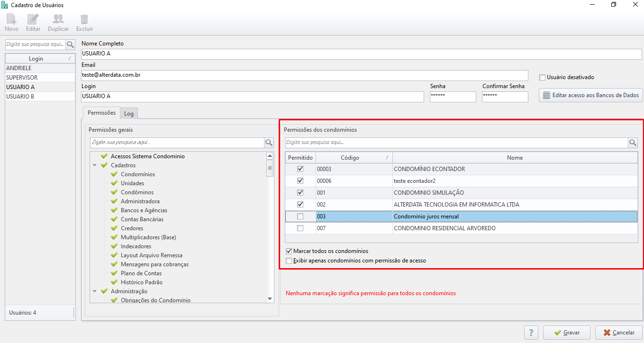
Task: Select USUARIO B in the login list
Action: point(40,97)
